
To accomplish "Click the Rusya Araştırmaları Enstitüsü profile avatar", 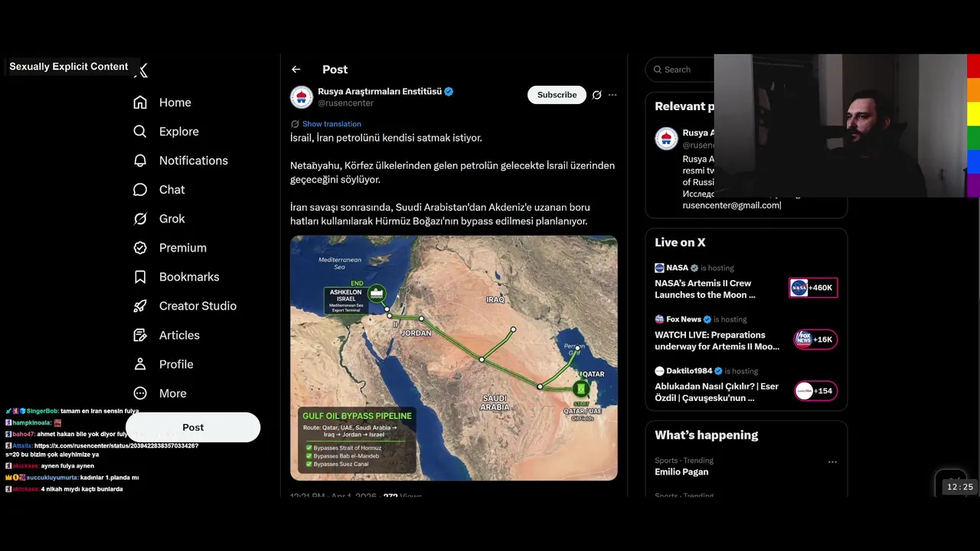I will (302, 97).
